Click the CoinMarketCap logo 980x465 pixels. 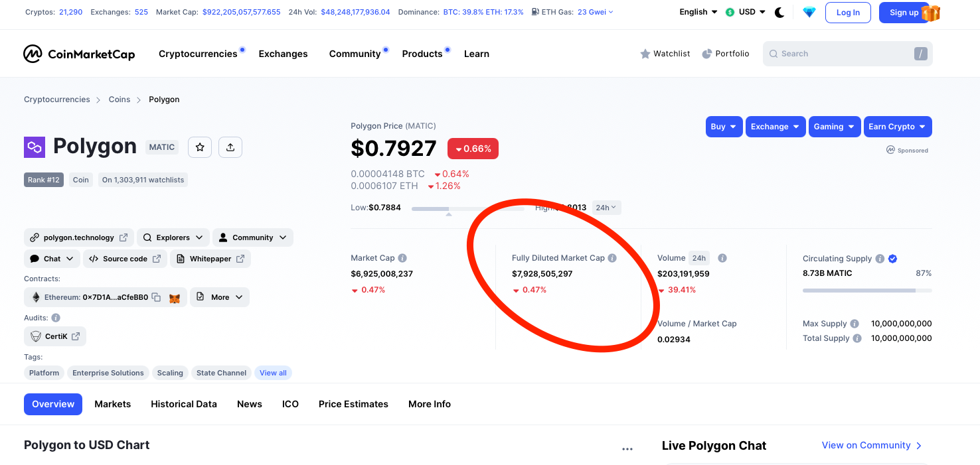(79, 54)
